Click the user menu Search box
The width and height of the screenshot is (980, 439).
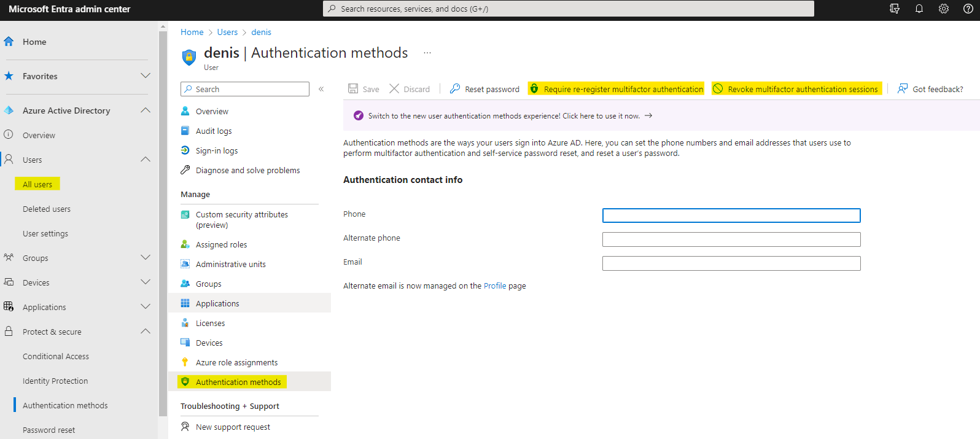coord(245,89)
